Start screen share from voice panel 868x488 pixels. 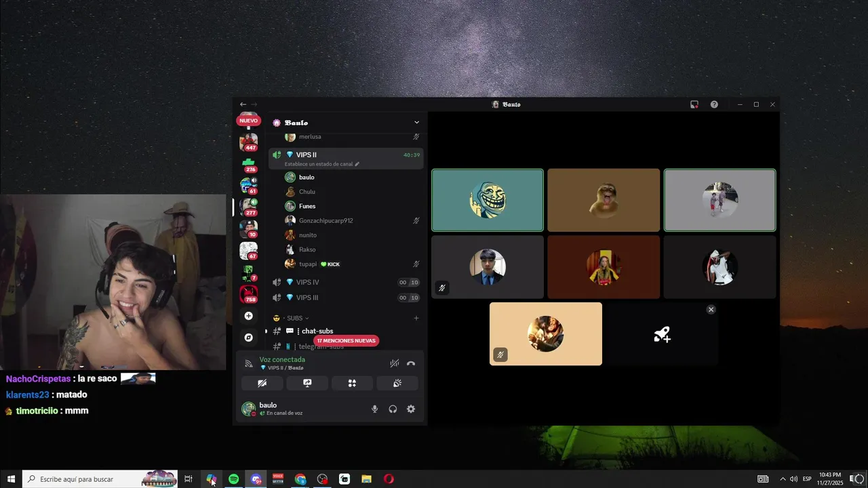[x=307, y=383]
